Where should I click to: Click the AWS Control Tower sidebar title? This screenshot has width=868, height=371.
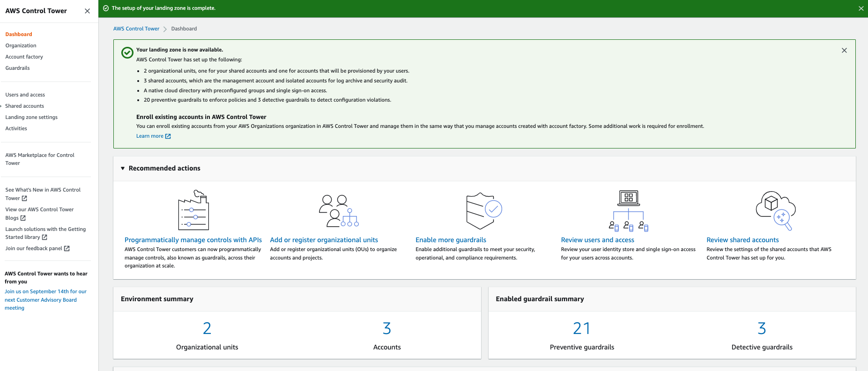pos(36,11)
